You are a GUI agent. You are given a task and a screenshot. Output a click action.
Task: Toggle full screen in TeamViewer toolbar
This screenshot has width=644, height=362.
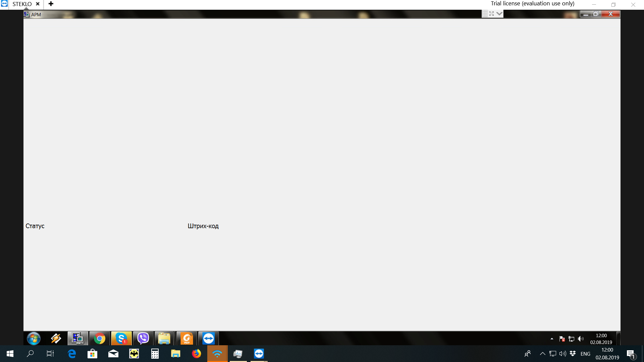492,13
